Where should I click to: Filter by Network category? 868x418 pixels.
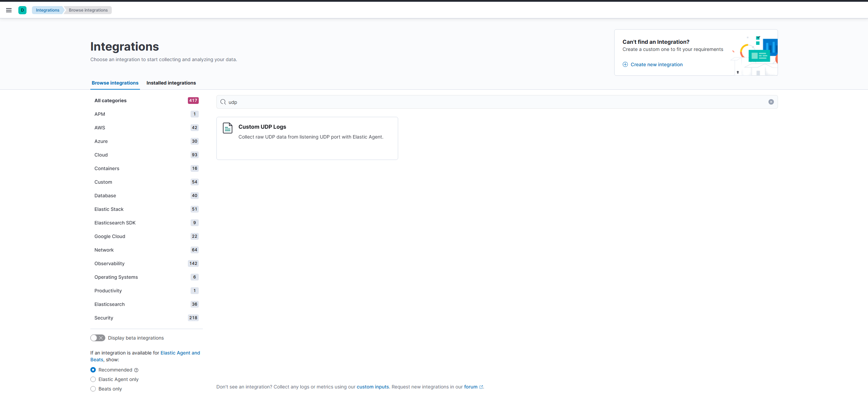point(146,250)
